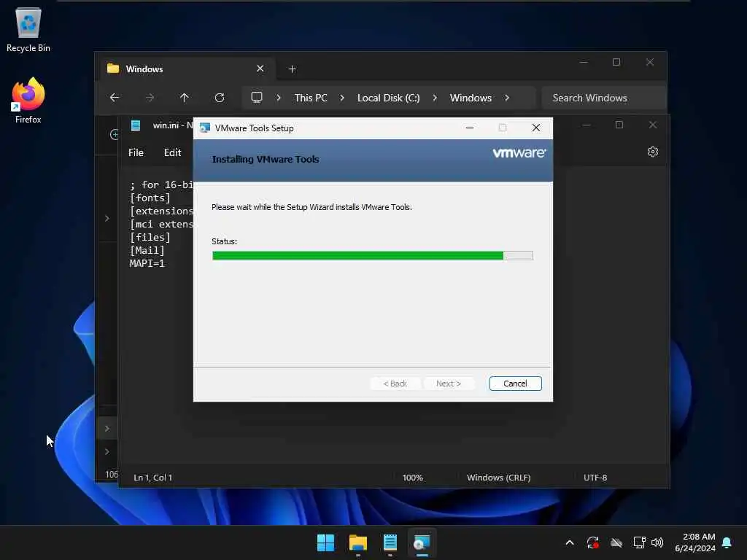Add a new File Explorer tab
Screen dimensions: 747x560
click(x=292, y=69)
